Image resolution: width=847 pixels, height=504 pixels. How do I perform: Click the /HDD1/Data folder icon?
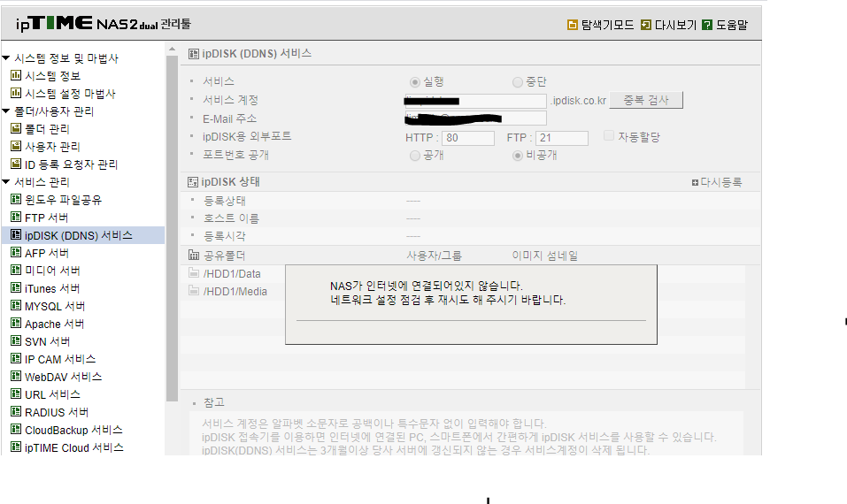point(193,273)
